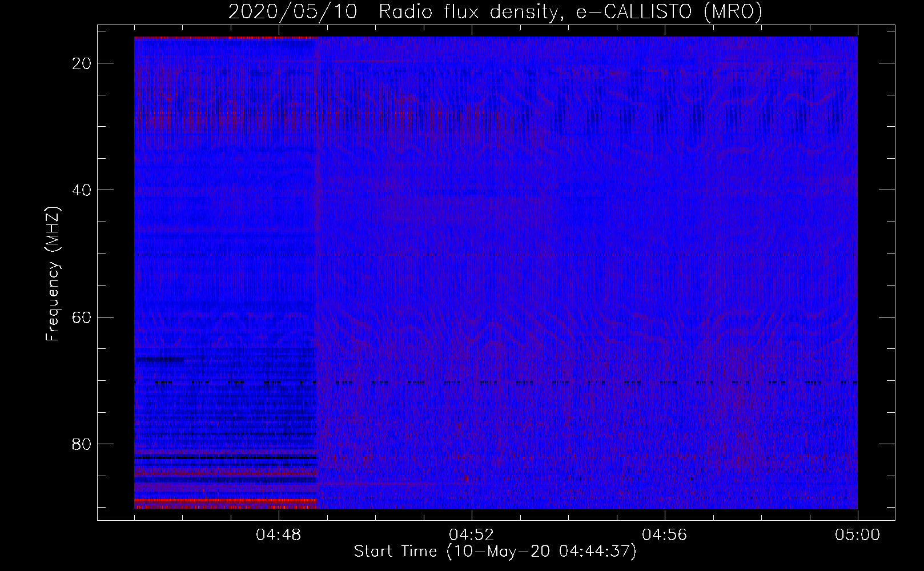Screen dimensions: 924x571
Task: Click the 40 MHz frequency tick label
Action: coord(82,190)
